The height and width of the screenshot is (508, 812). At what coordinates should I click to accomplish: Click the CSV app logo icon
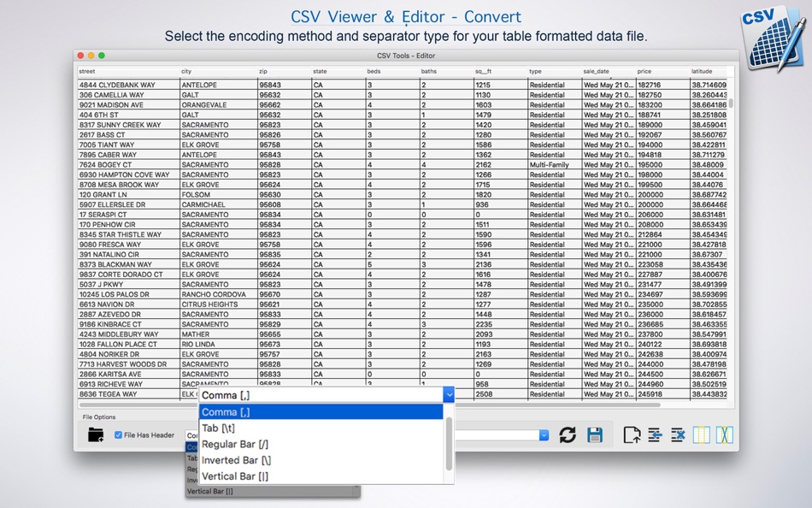point(773,38)
